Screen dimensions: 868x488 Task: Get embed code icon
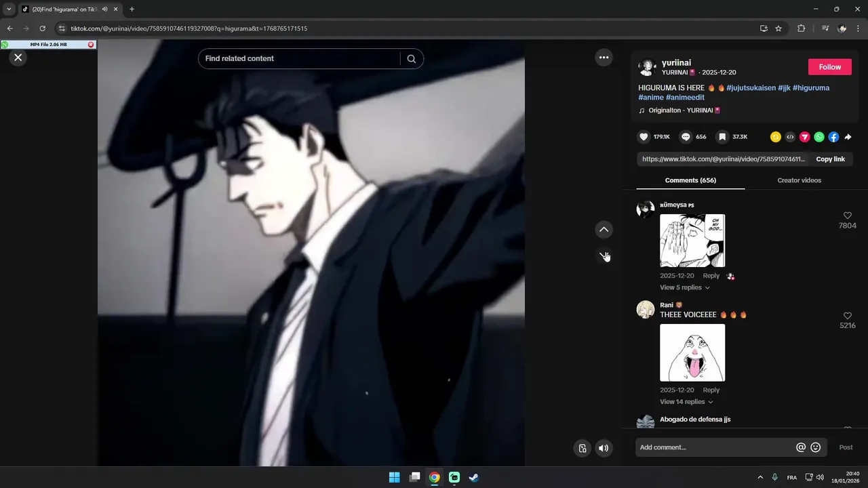[790, 137]
